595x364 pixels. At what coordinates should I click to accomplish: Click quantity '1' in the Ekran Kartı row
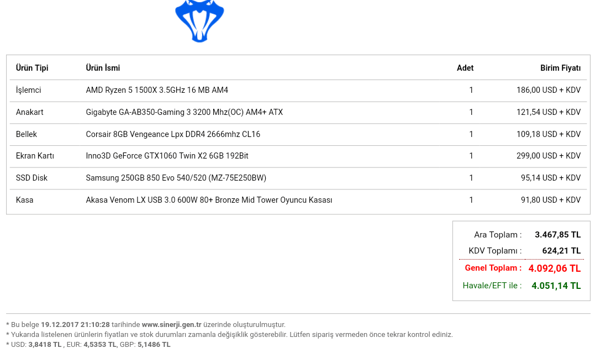point(471,156)
